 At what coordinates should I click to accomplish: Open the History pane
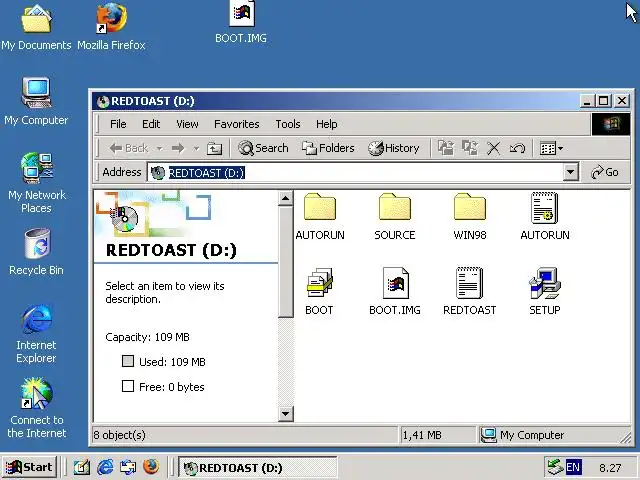click(393, 148)
